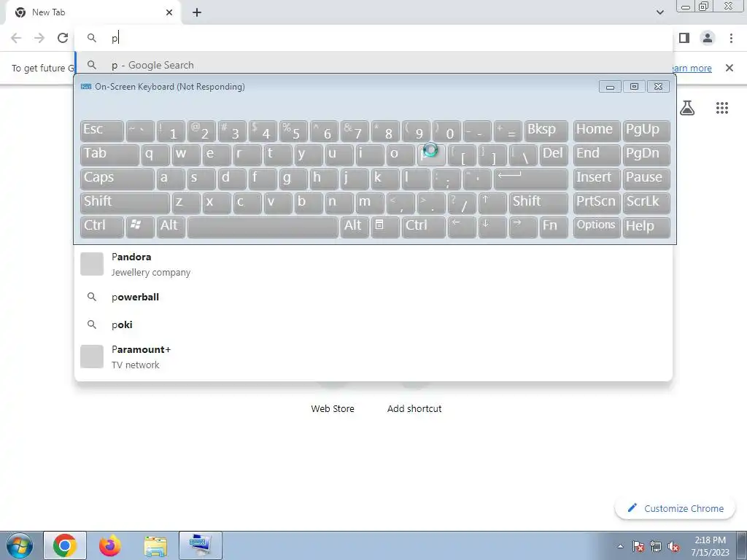Focus the address bar containing p
This screenshot has height=560, width=747.
[x=373, y=38]
